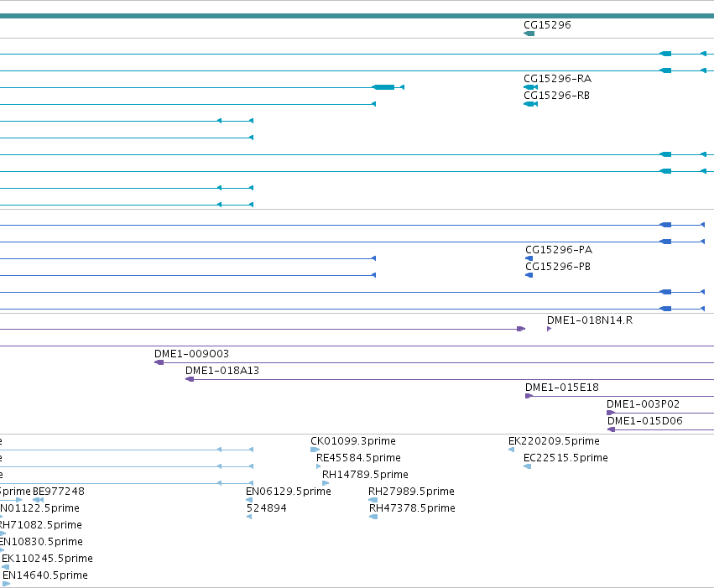Select EST label EN10830.5prime

41,542
